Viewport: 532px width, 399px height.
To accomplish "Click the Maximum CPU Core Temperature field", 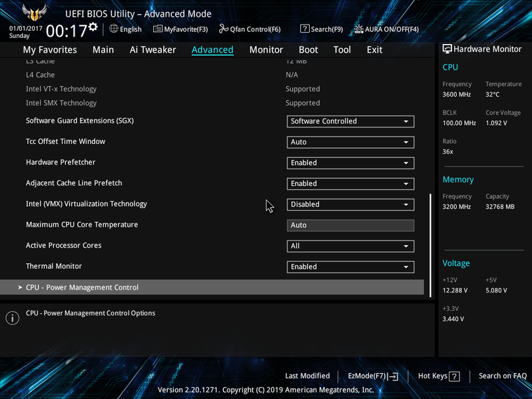I will point(350,225).
